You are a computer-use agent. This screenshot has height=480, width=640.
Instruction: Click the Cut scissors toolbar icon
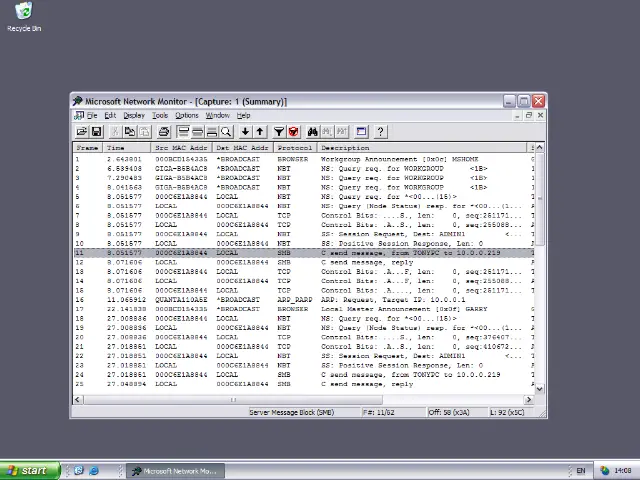pyautogui.click(x=115, y=131)
